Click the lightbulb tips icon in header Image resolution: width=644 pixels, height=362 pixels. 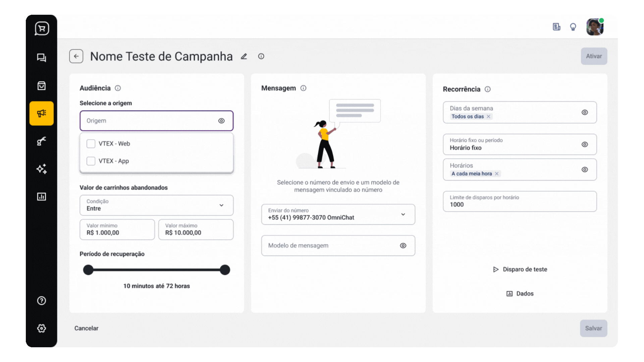point(573,27)
